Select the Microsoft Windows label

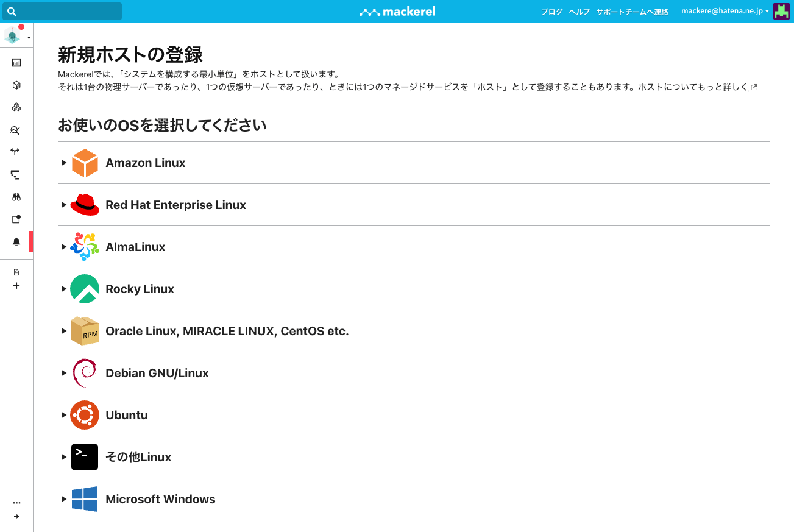click(x=161, y=499)
